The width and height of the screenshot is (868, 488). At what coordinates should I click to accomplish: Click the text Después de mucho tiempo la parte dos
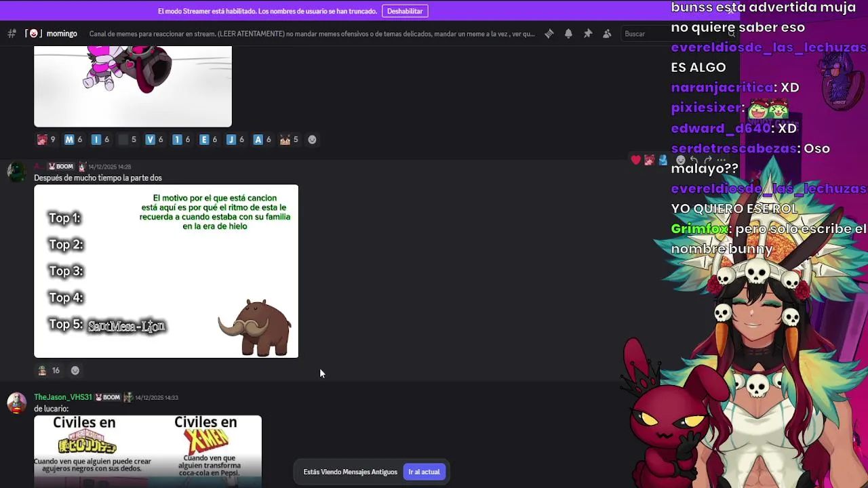tap(98, 178)
